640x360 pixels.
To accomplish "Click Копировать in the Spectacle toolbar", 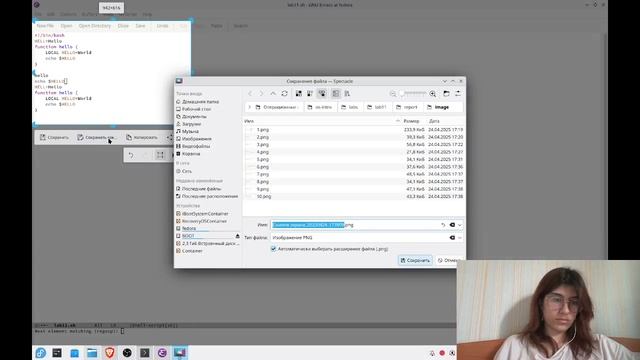I will click(x=142, y=138).
